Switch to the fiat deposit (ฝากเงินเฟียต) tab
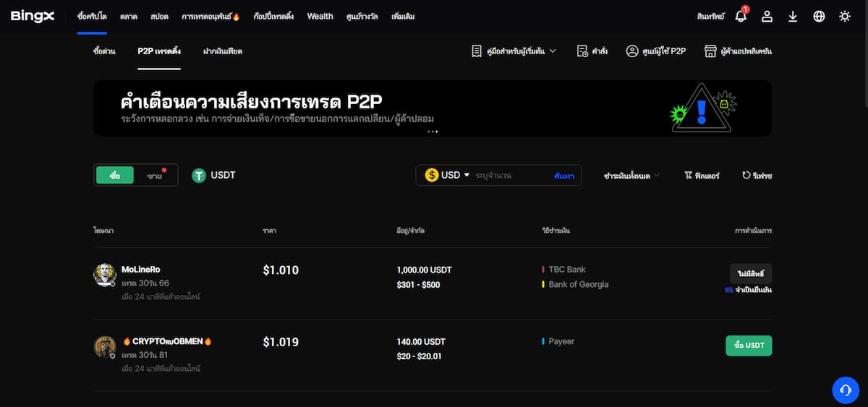 point(223,51)
